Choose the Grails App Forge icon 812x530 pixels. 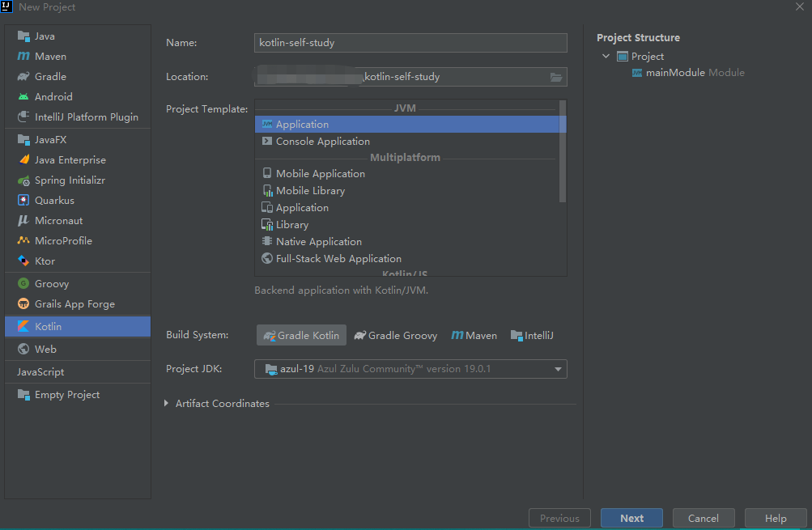click(23, 303)
